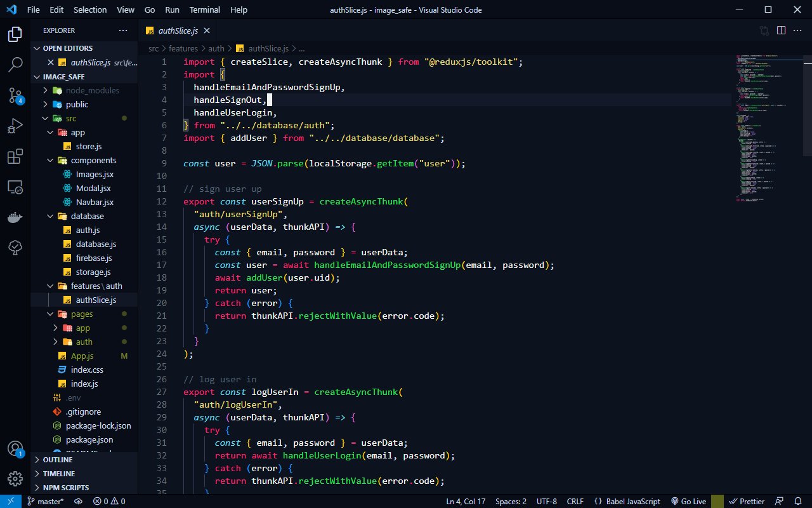Select the Remote Explorer icon
The height and width of the screenshot is (508, 812).
pyautogui.click(x=14, y=187)
